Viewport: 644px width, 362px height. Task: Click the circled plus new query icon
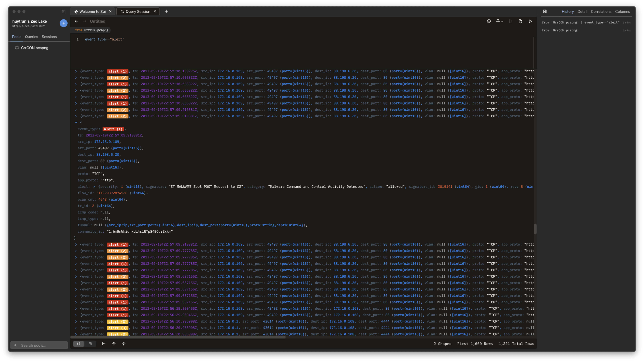click(x=489, y=21)
